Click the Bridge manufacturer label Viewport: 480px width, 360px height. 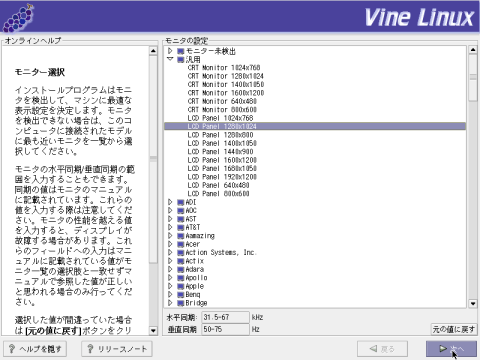point(196,303)
